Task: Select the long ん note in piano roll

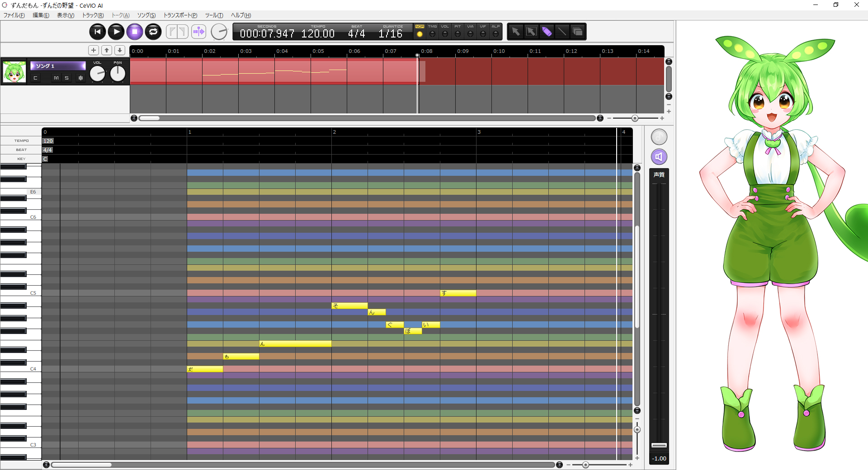Action: point(295,344)
